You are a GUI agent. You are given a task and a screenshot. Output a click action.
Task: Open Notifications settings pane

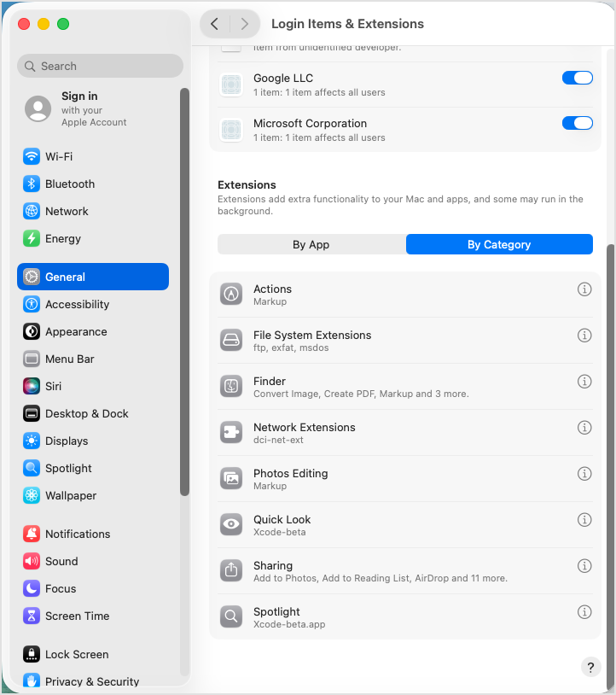pyautogui.click(x=77, y=534)
